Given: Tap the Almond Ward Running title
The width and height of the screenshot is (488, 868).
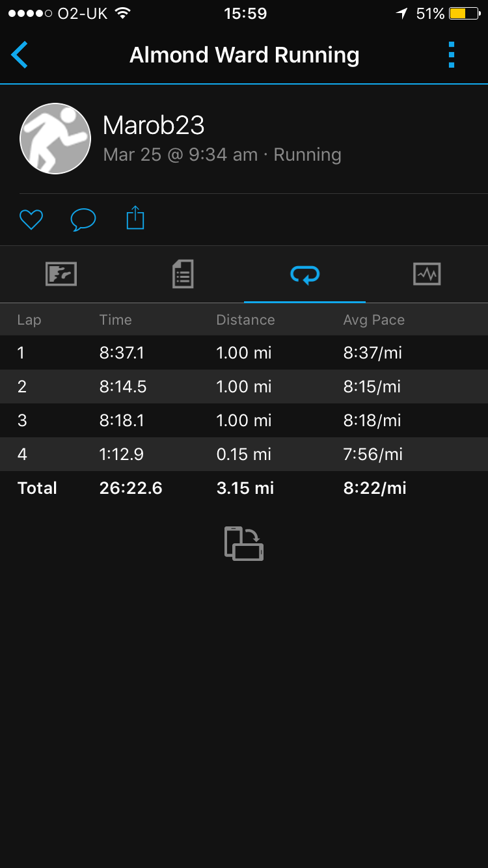Looking at the screenshot, I should 244,55.
